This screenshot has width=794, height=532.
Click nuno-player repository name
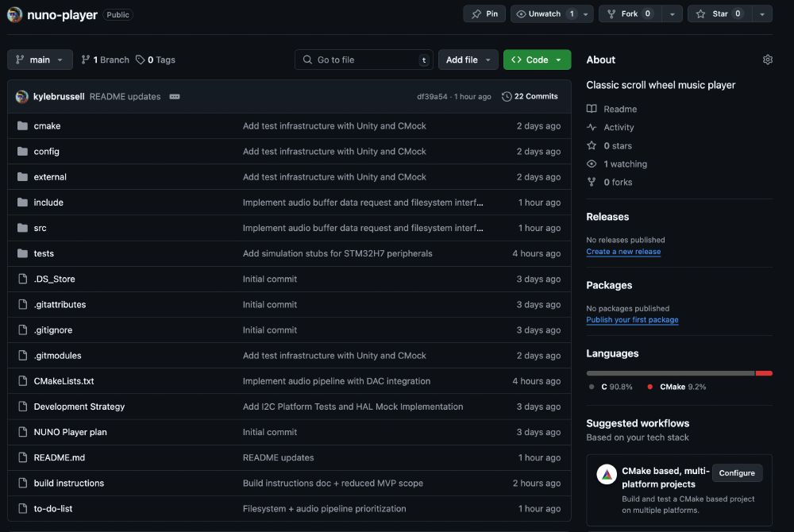tap(62, 14)
